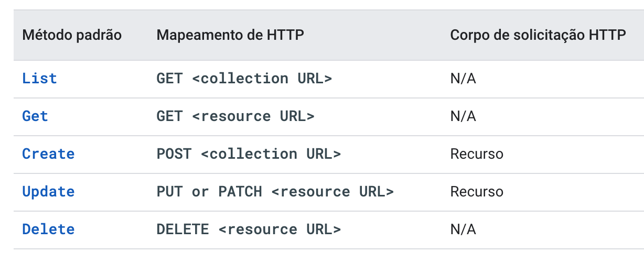Click the 'DELETE <resource URL>' code text
This screenshot has width=644, height=263.
point(249,229)
